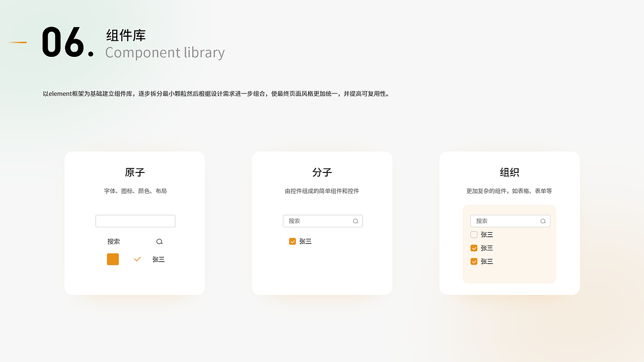Click the orange filled square icon in 原子 card
The height and width of the screenshot is (362, 644).
113,259
